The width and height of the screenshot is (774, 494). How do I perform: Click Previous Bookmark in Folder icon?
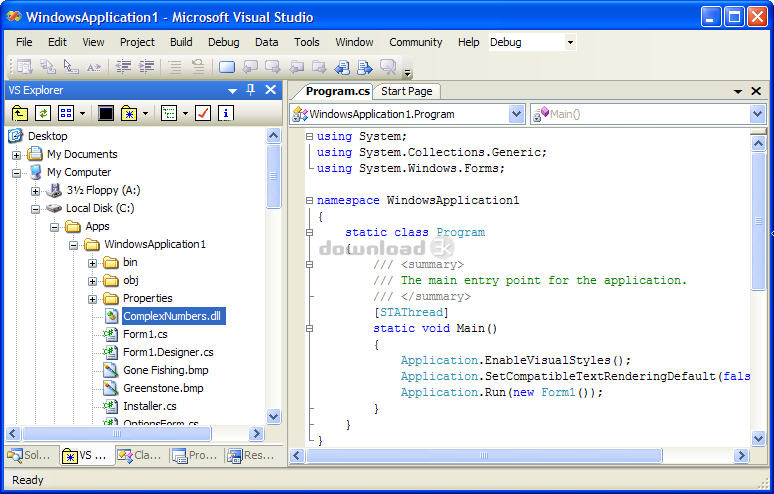tap(296, 67)
